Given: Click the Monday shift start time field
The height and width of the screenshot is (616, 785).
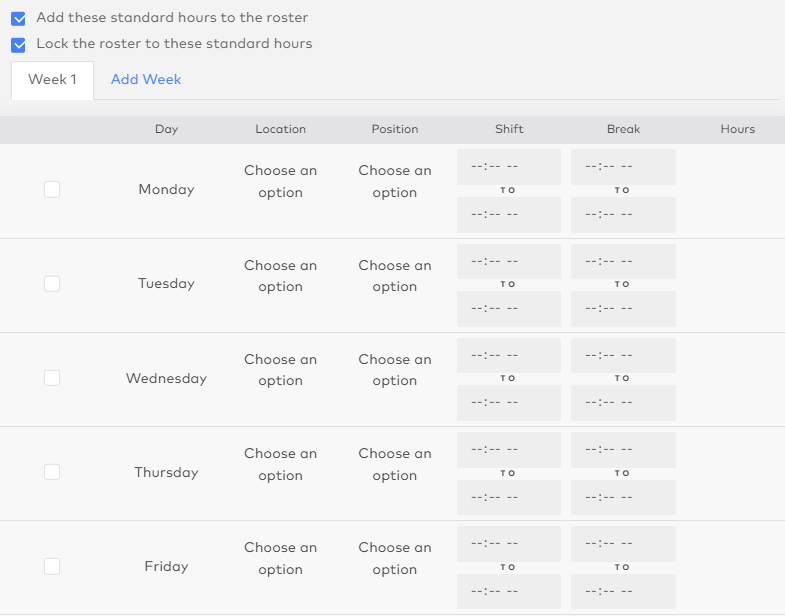Looking at the screenshot, I should coord(508,167).
